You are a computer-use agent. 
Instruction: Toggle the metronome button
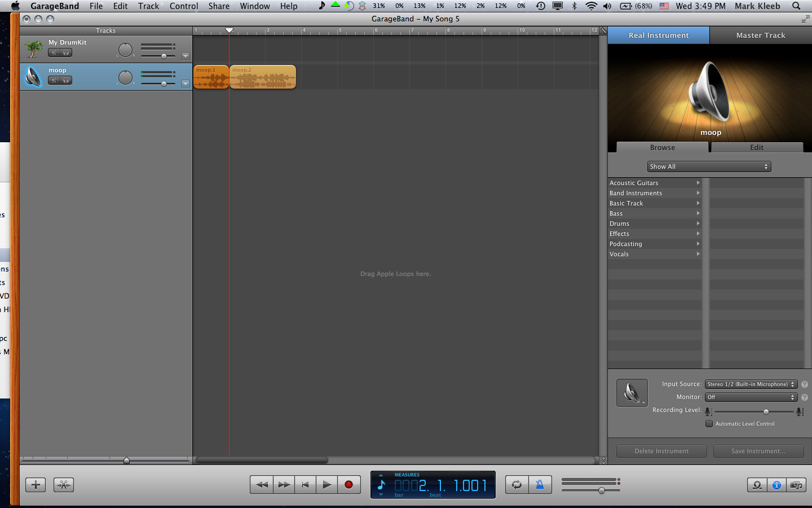point(540,485)
